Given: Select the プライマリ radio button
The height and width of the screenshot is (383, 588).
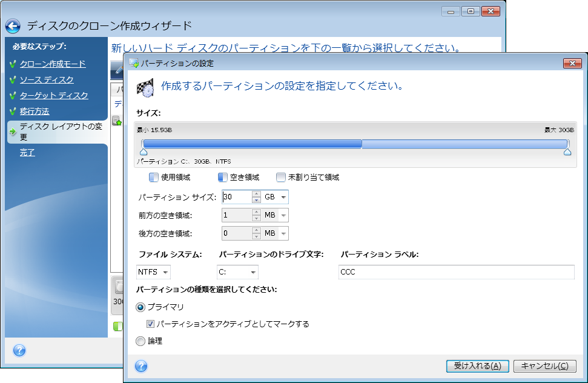Looking at the screenshot, I should pyautogui.click(x=141, y=307).
